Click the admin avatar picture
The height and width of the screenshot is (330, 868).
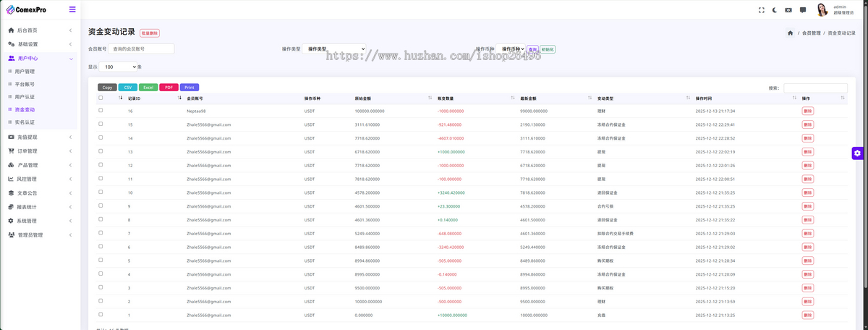822,9
